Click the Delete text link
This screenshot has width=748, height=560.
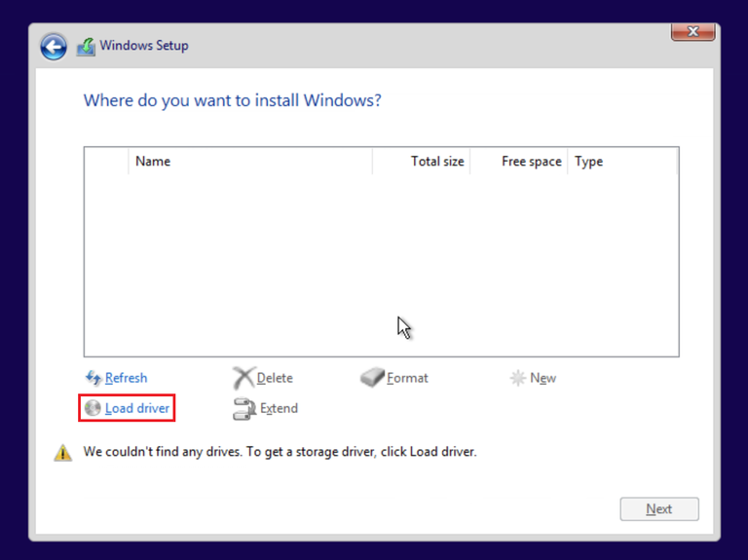(275, 378)
